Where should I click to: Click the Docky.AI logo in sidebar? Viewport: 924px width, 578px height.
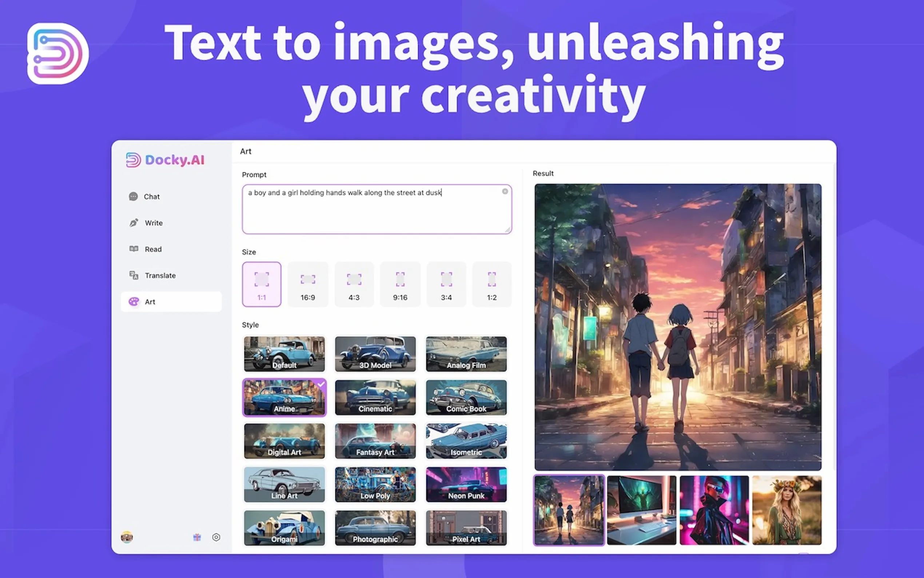pos(166,160)
